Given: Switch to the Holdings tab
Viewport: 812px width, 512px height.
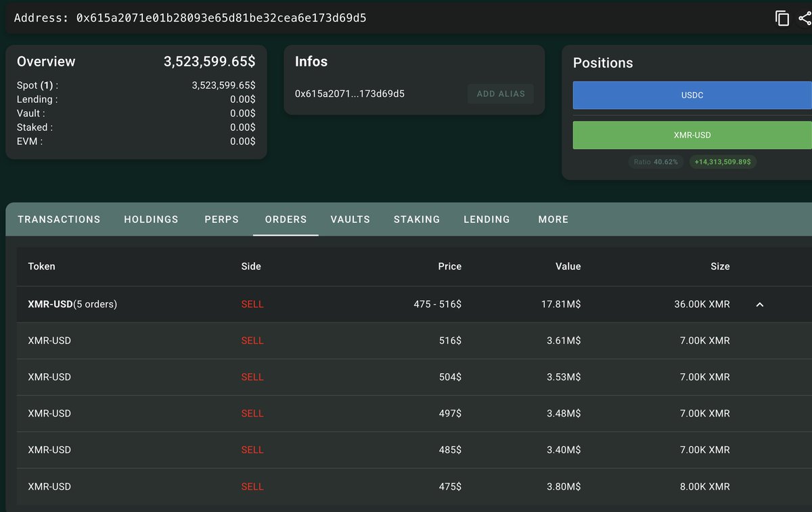Looking at the screenshot, I should click(151, 219).
